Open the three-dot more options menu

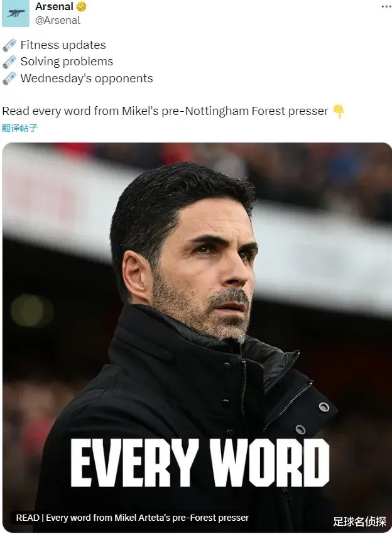pos(386,6)
